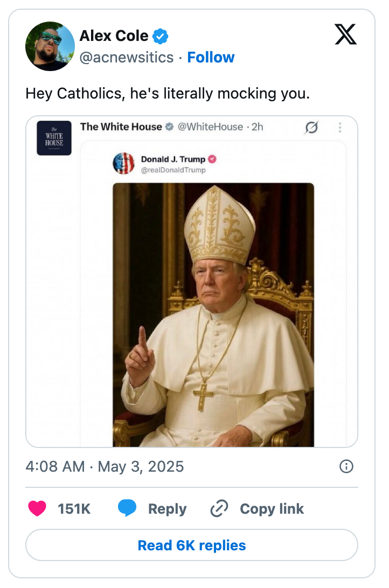
Task: Click the 151K like count
Action: pyautogui.click(x=75, y=508)
